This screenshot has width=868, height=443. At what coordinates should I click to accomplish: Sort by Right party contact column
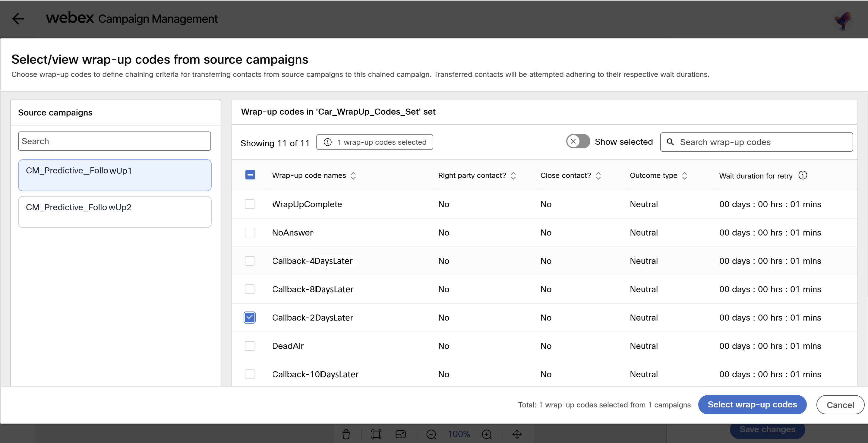pyautogui.click(x=513, y=176)
